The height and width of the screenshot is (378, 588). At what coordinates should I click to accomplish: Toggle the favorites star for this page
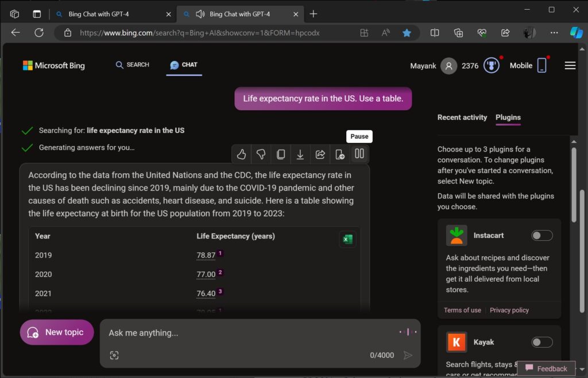point(408,33)
